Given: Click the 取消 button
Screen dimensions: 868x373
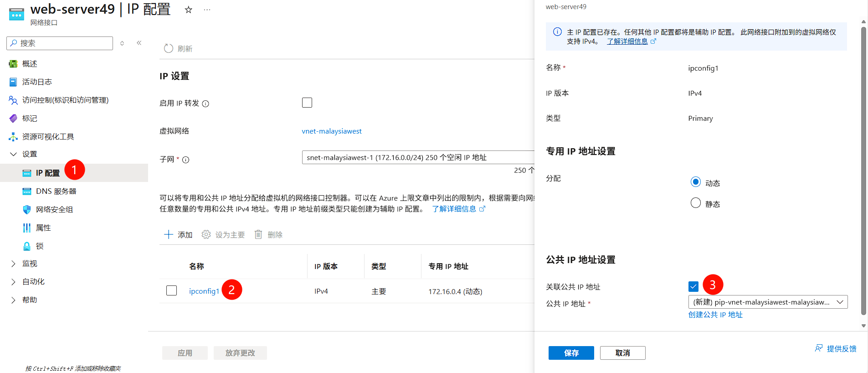Looking at the screenshot, I should [622, 353].
